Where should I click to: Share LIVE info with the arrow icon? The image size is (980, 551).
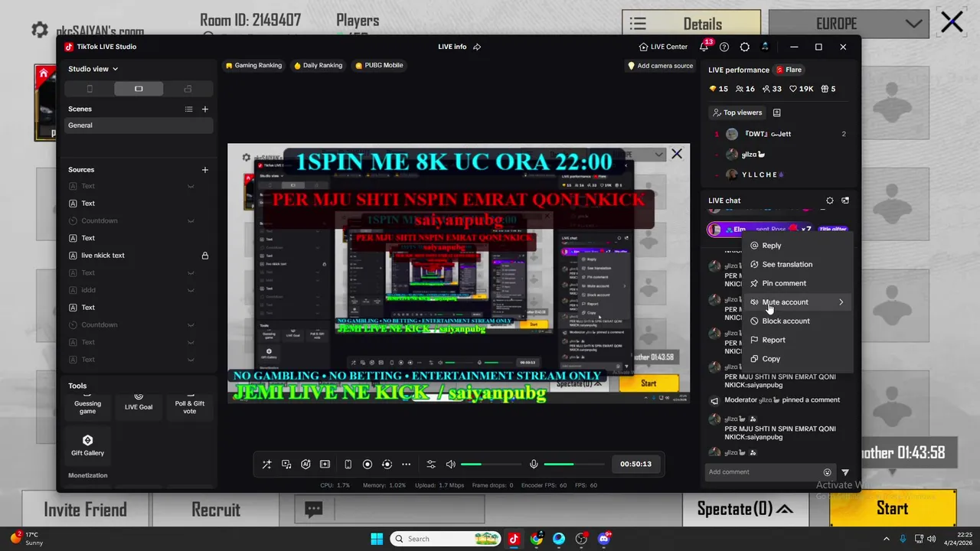pos(477,47)
